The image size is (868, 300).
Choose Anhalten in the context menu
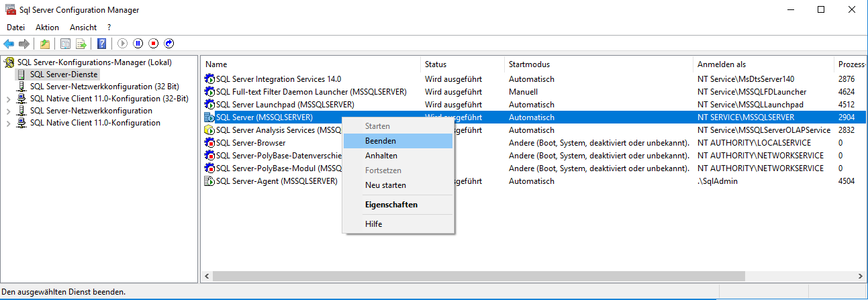click(397, 156)
